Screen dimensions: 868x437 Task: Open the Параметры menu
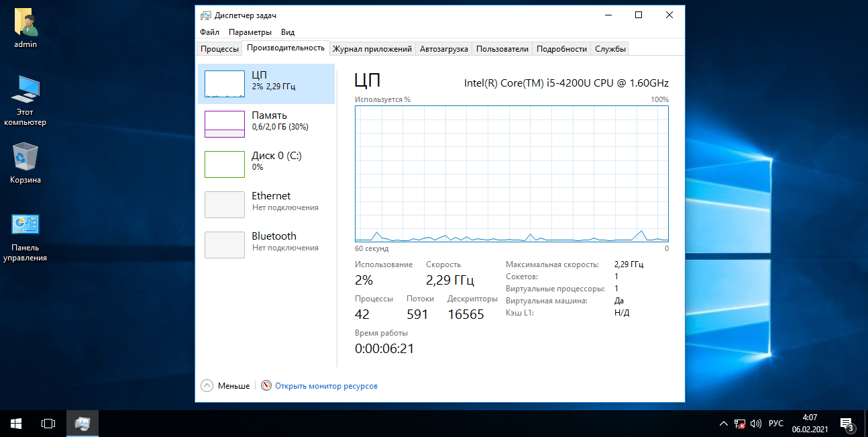pos(250,32)
